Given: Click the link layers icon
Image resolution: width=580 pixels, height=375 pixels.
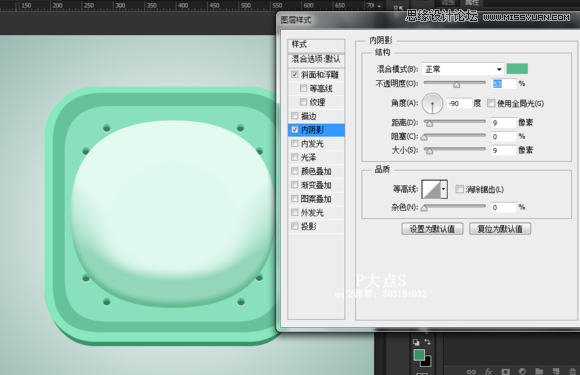Looking at the screenshot, I should [471, 371].
